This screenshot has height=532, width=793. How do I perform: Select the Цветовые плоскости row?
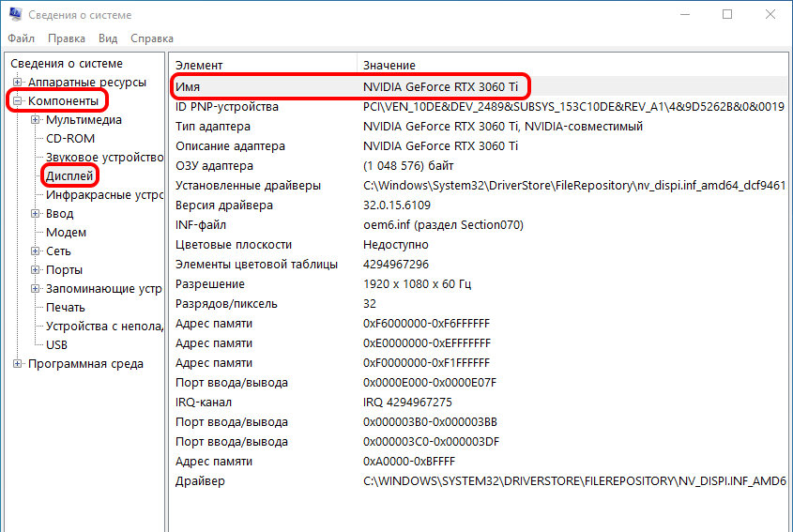[x=479, y=245]
